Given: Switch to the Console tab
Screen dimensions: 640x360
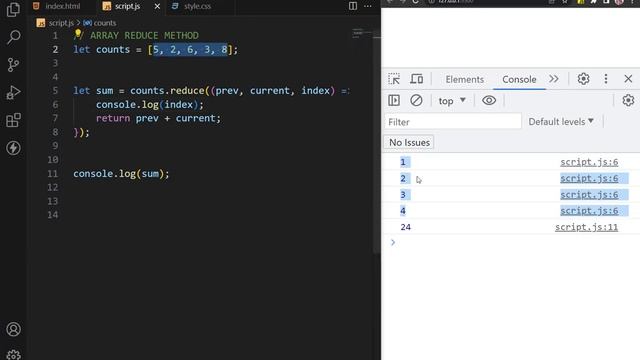Looking at the screenshot, I should point(519,79).
